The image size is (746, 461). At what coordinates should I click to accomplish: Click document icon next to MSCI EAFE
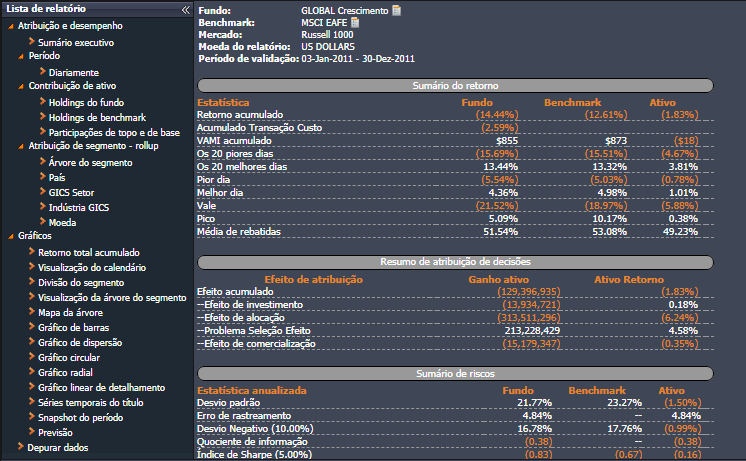355,22
